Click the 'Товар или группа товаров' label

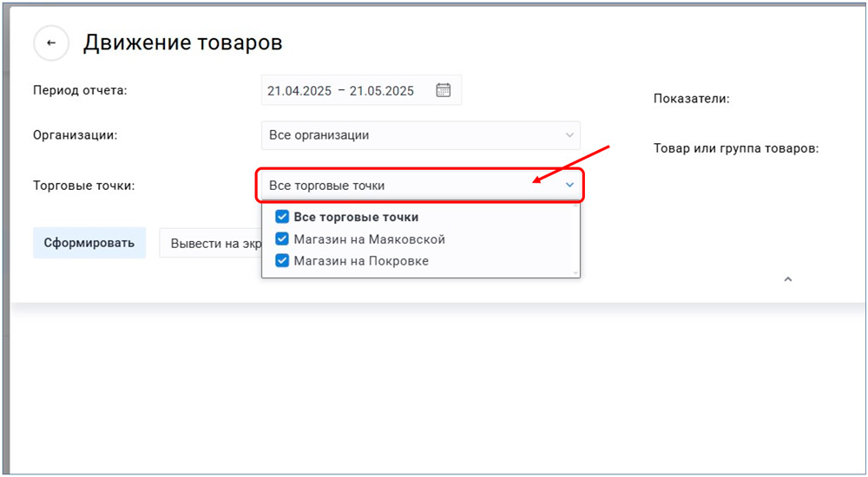736,148
